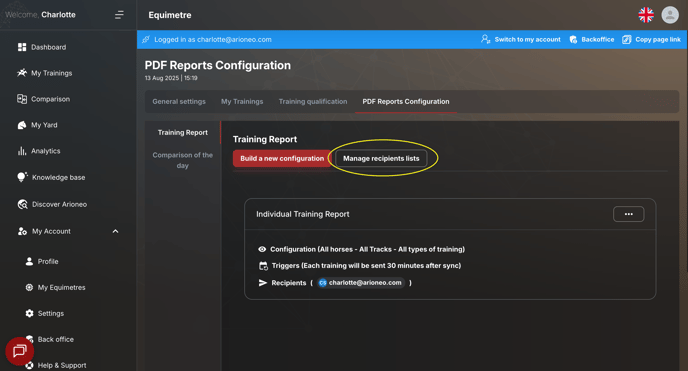Change language using the UK flag
This screenshot has width=688, height=371.
tap(646, 15)
